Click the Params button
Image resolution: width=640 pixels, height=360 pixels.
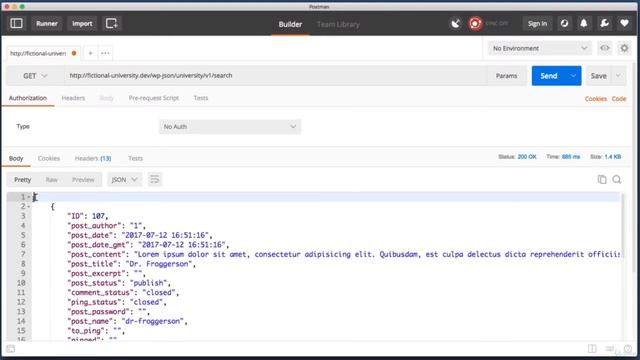[x=507, y=76]
